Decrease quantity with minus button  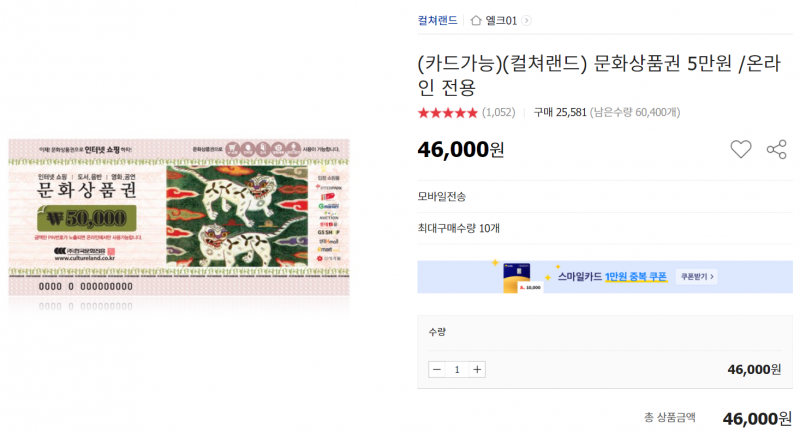pos(437,369)
